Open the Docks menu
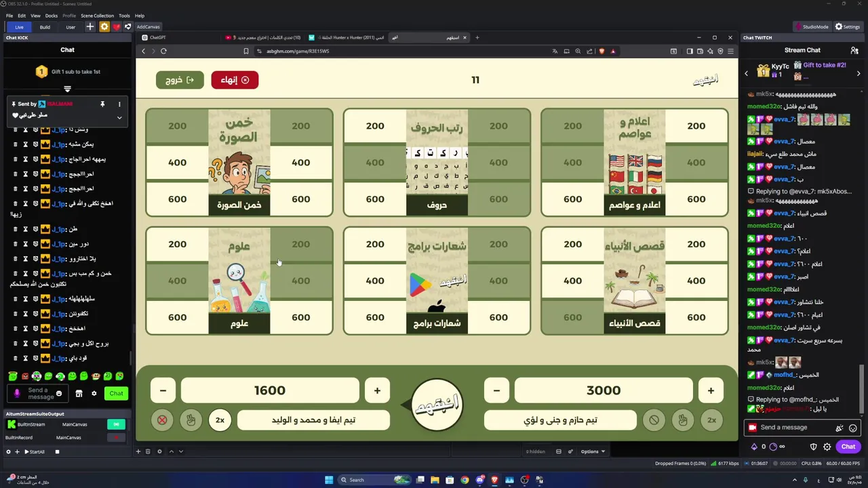 52,16
